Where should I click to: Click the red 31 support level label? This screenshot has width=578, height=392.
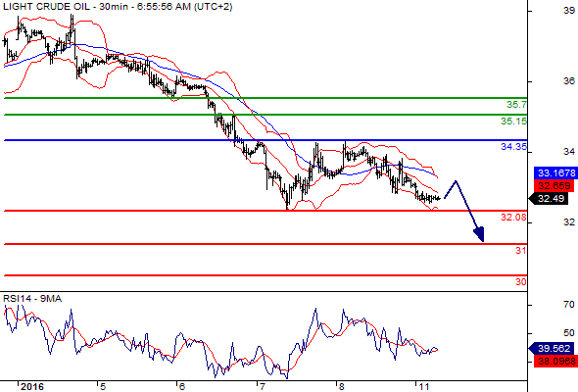tap(520, 251)
